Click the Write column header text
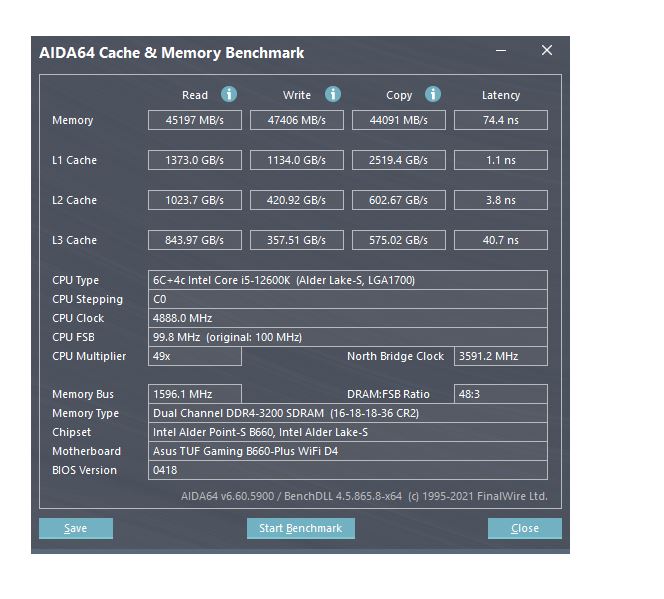 (x=297, y=95)
